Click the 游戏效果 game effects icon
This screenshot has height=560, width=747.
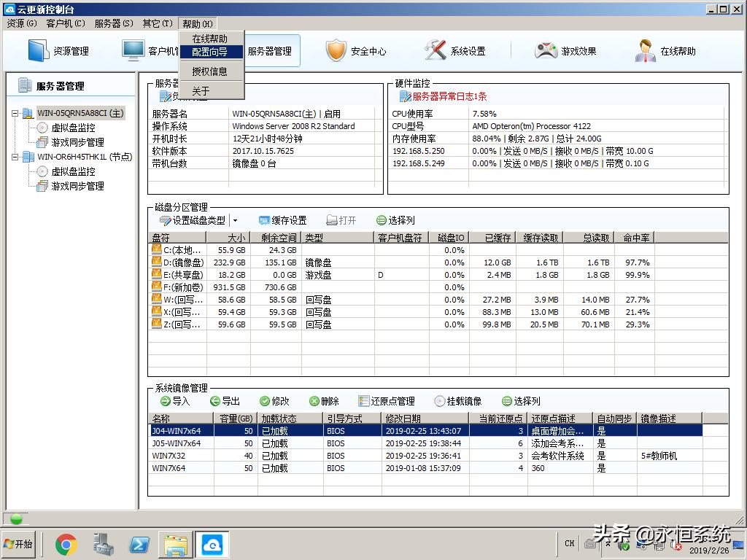click(x=562, y=50)
